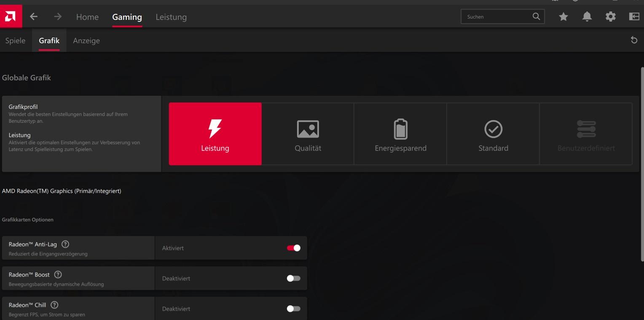Screen dimensions: 644x320
Task: Go back with the left arrow
Action: click(34, 16)
